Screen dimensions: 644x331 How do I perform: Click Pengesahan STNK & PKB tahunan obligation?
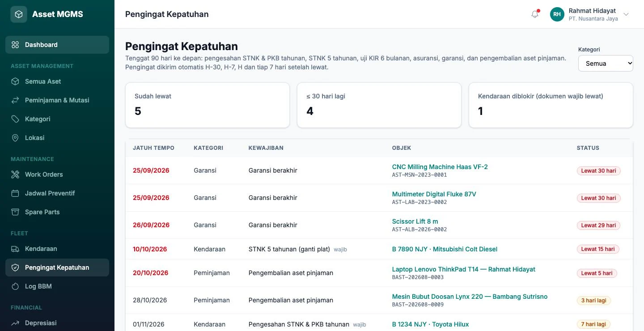click(x=299, y=324)
